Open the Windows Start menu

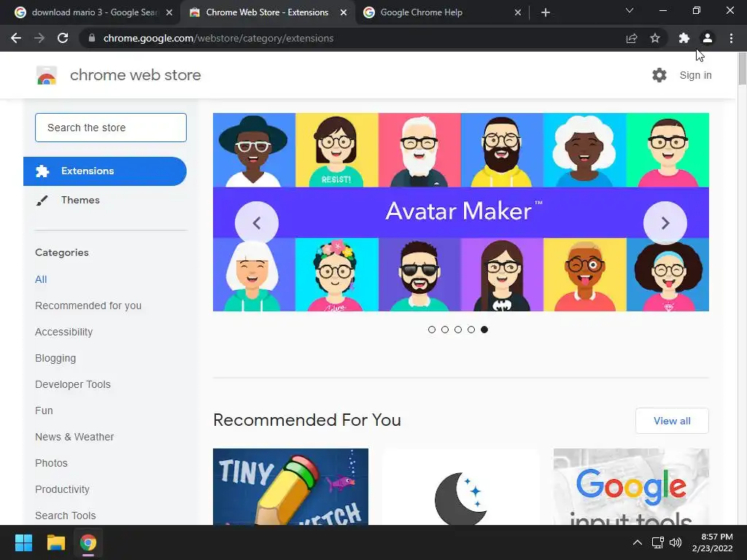23,542
